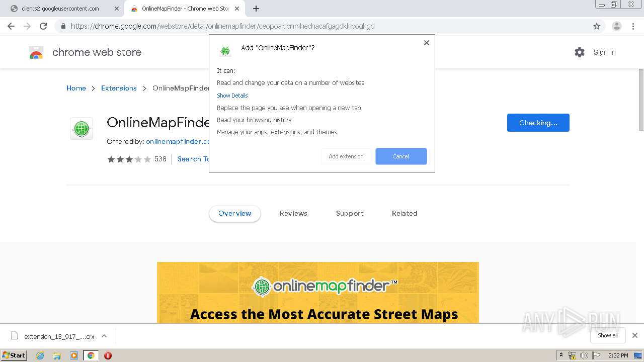Click the OnlineMapFinder extension icon
The image size is (644, 362).
[x=81, y=129]
